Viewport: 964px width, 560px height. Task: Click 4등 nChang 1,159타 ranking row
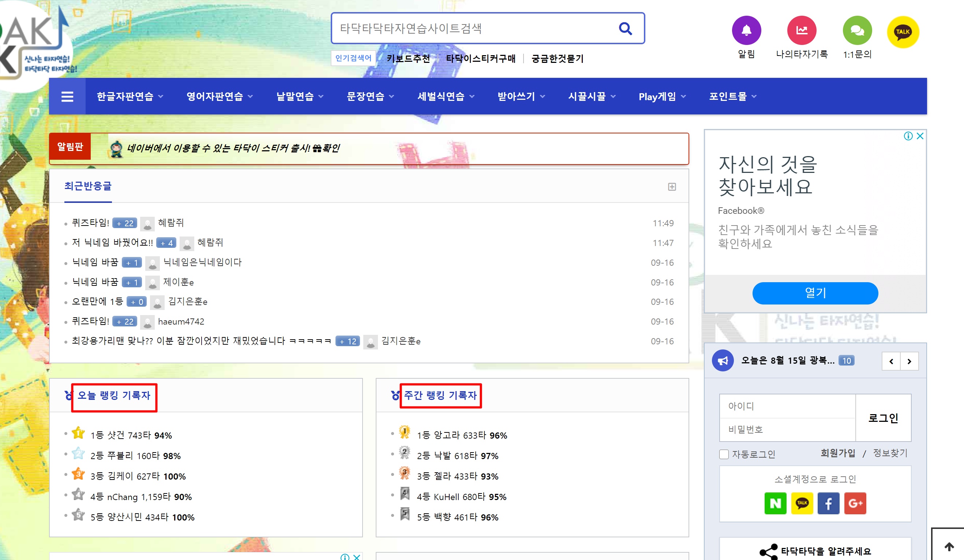(x=141, y=497)
